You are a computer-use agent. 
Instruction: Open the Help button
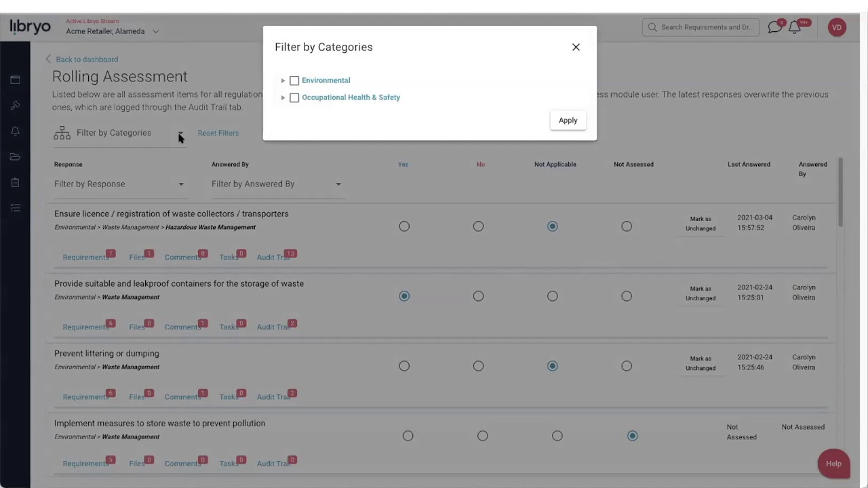[833, 464]
